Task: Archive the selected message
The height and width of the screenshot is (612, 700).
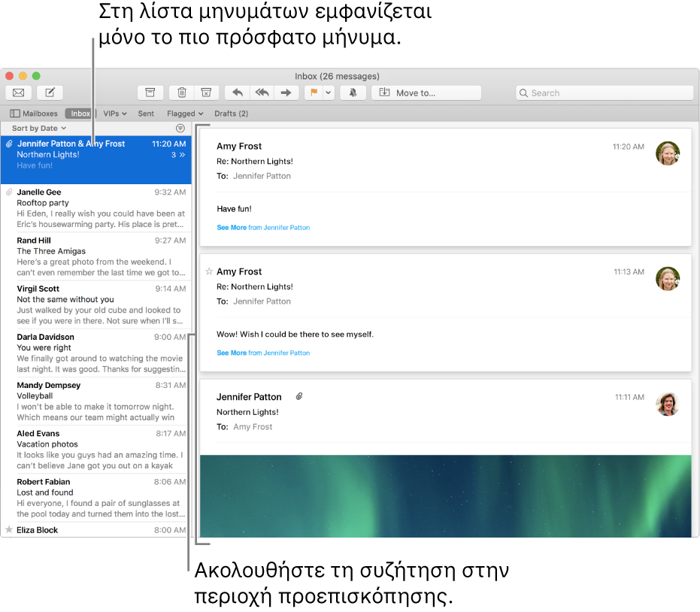Action: point(150,92)
